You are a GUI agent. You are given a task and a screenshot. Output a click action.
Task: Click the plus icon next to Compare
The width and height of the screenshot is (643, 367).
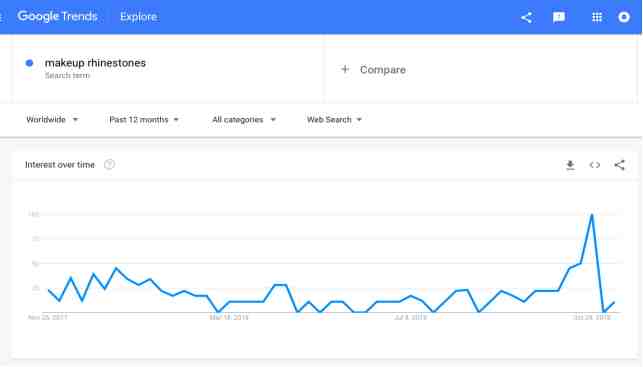[x=345, y=69]
